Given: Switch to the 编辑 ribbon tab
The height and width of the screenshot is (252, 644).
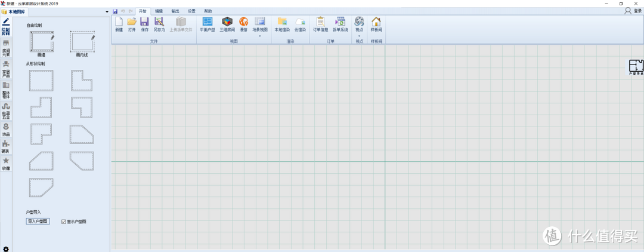Looking at the screenshot, I should click(x=159, y=11).
